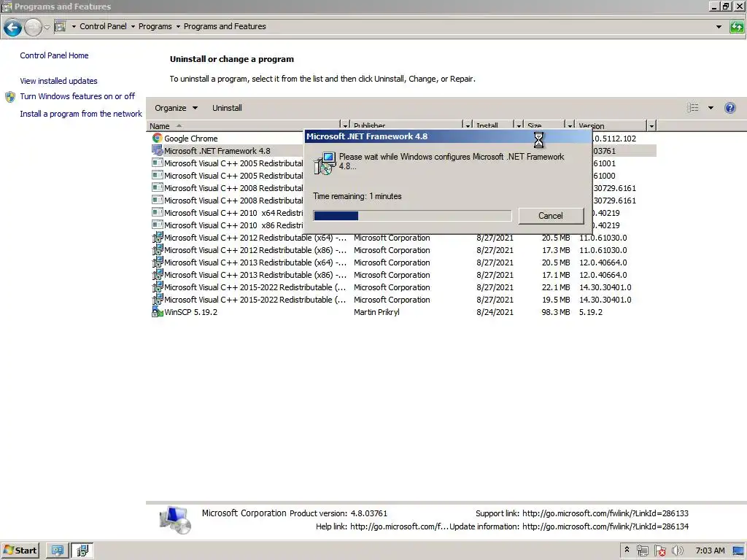
Task: Open the Name column filter dropdown
Action: [x=345, y=125]
